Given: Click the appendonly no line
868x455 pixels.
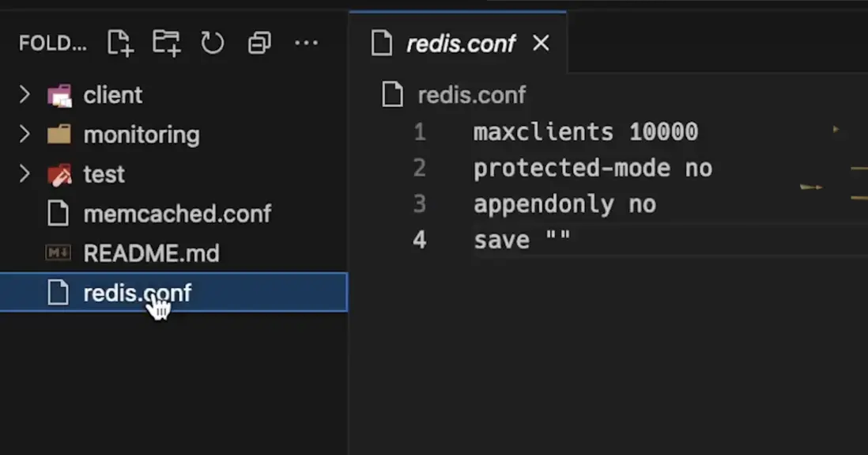Looking at the screenshot, I should (x=564, y=204).
